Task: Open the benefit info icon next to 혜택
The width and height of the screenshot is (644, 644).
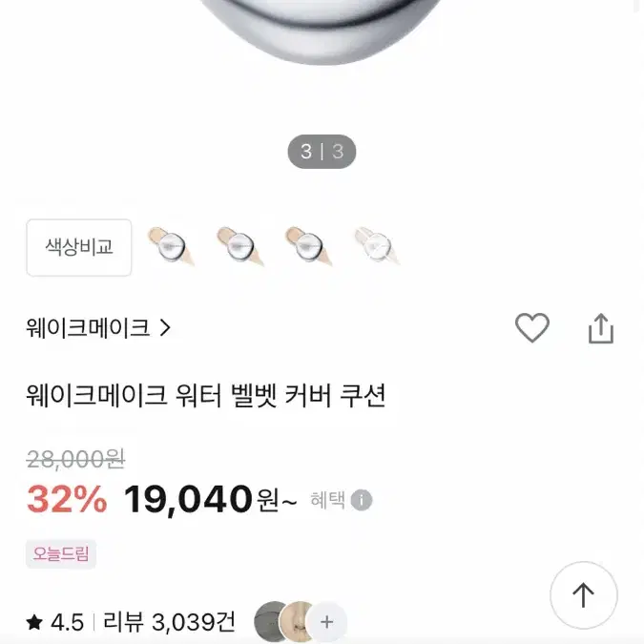Action: point(362,500)
